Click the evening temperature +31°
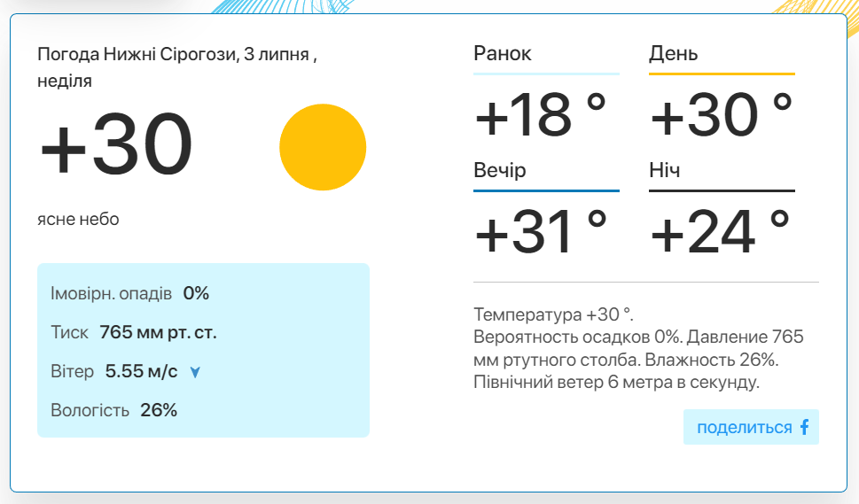859x504 pixels. tap(541, 231)
